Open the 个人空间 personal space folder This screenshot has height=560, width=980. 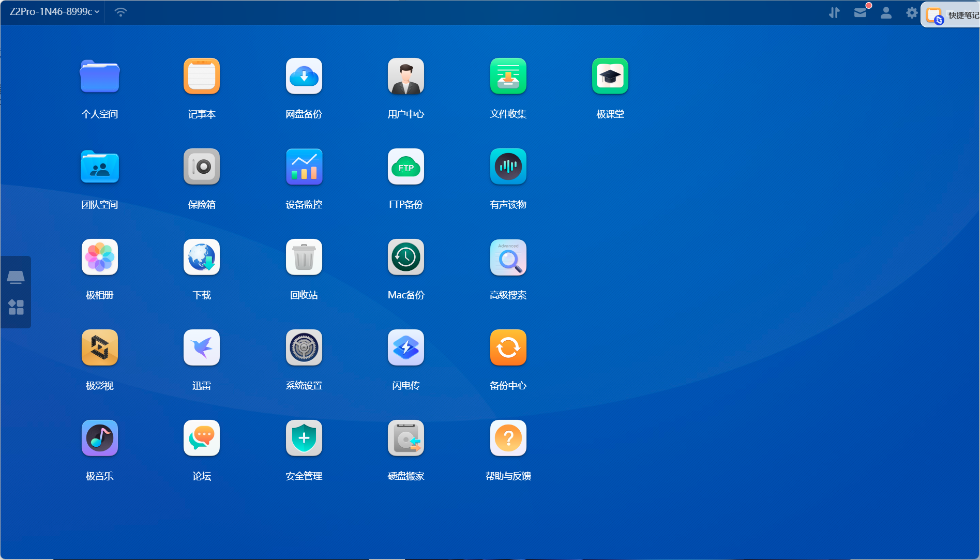[x=99, y=77]
